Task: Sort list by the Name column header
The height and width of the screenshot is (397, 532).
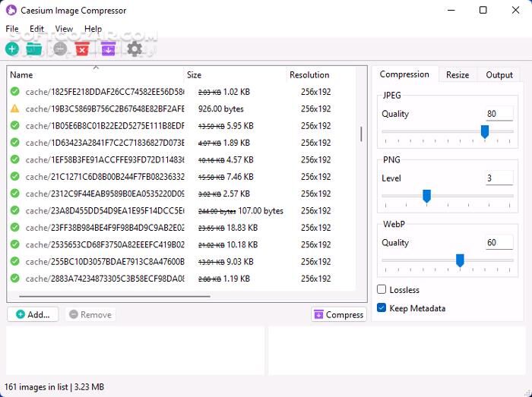Action: [96, 75]
